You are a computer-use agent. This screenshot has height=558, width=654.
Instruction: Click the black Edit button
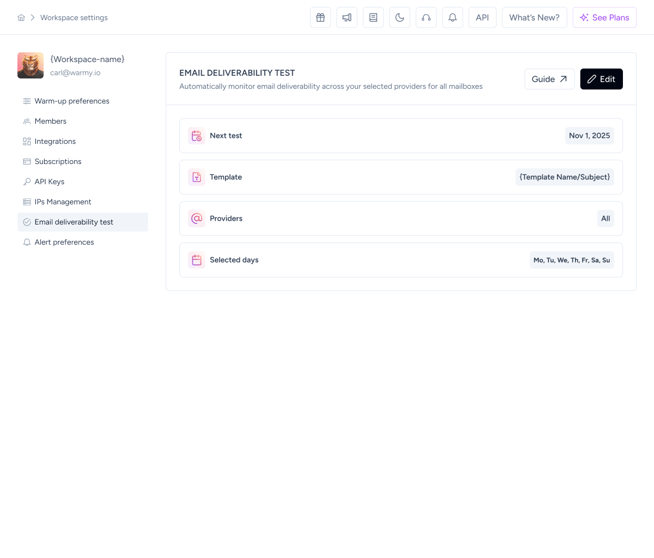pos(601,79)
